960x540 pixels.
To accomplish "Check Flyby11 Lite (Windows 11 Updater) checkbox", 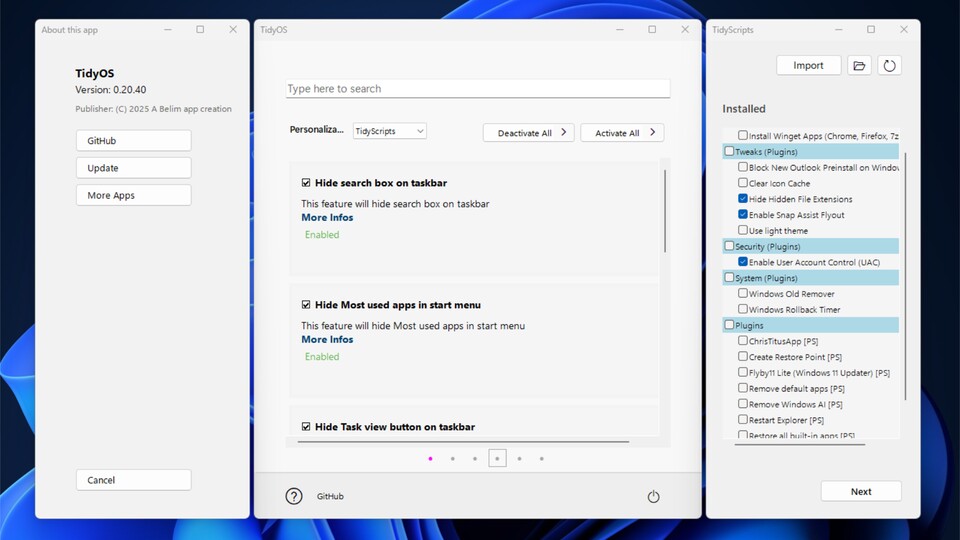I will (743, 372).
